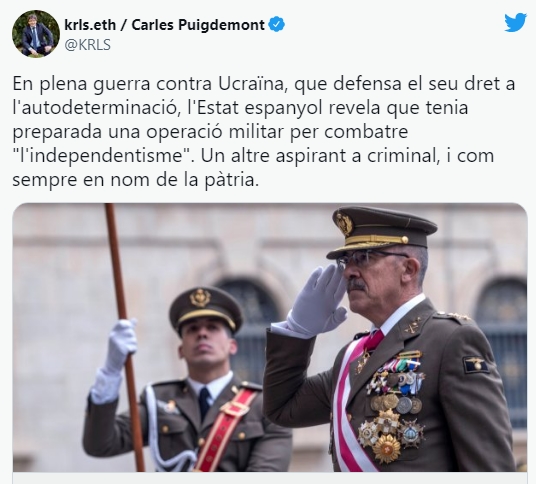Open Carles Puigdemont's profile avatar

pos(36,34)
